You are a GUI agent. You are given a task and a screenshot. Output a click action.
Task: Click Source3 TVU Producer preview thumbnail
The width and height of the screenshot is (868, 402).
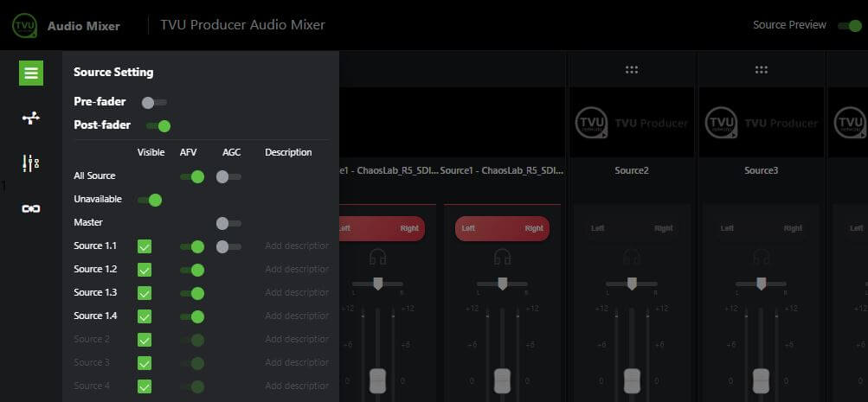click(762, 122)
